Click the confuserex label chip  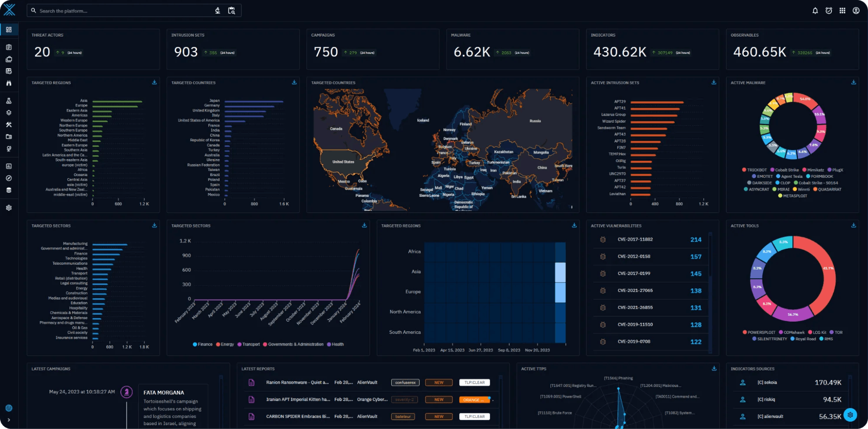(405, 382)
